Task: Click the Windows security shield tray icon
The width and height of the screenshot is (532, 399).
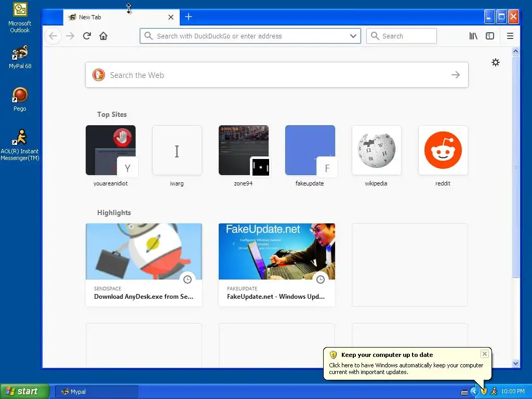Action: pyautogui.click(x=484, y=392)
